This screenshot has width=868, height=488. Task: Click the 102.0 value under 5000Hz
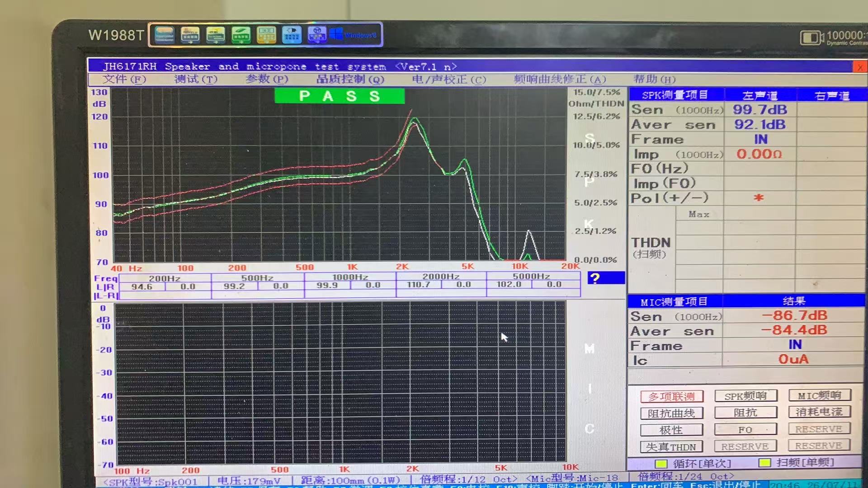(x=509, y=284)
